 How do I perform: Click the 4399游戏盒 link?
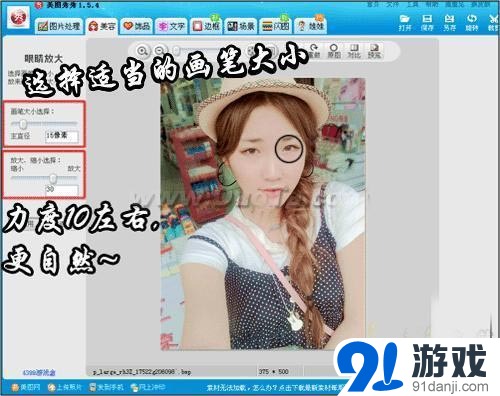point(39,372)
